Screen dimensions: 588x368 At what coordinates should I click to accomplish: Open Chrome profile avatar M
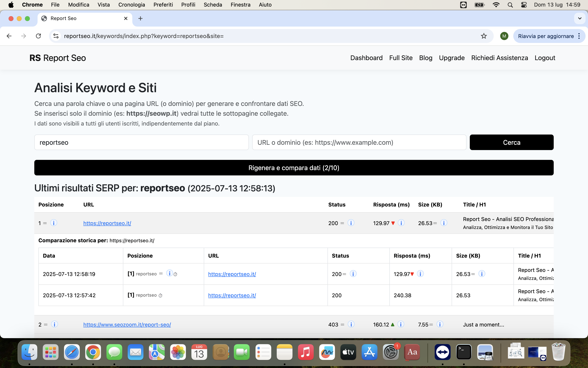pyautogui.click(x=504, y=36)
